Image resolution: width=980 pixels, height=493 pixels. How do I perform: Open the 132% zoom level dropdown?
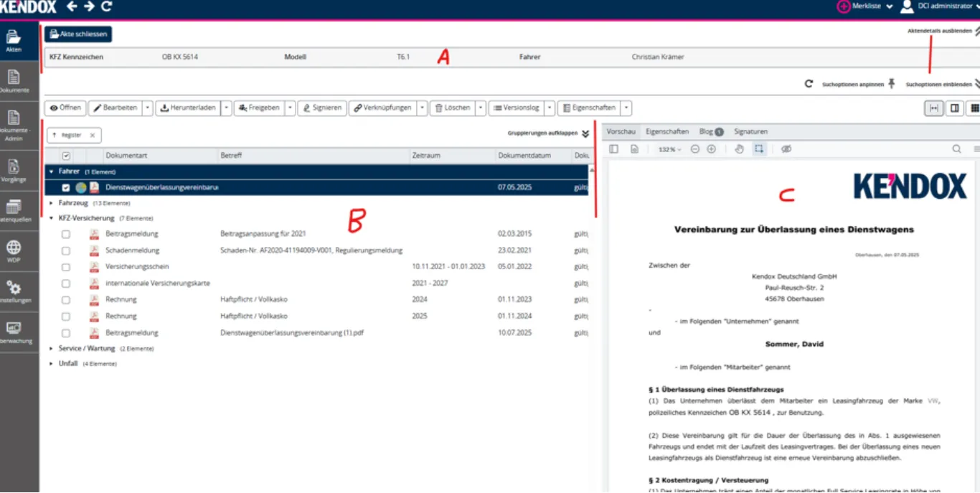(670, 149)
